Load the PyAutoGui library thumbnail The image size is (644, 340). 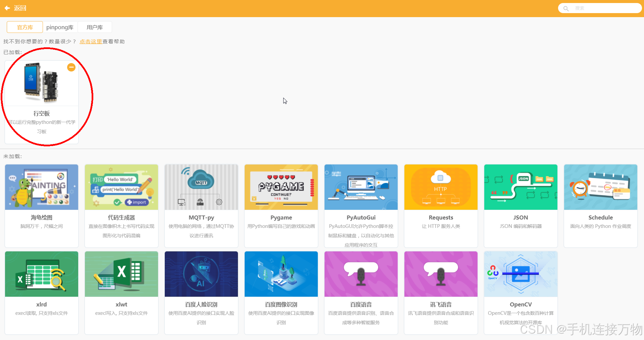361,187
